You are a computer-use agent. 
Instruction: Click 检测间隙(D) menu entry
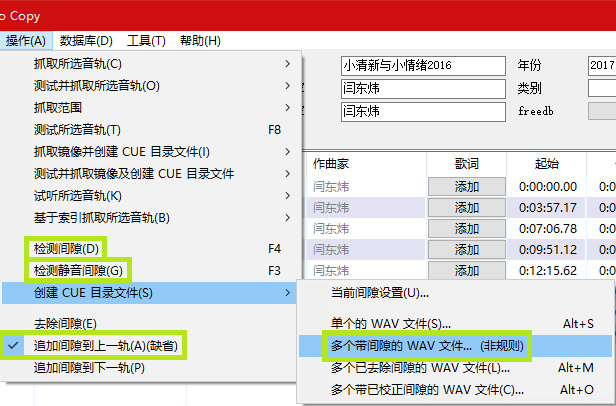[66, 248]
